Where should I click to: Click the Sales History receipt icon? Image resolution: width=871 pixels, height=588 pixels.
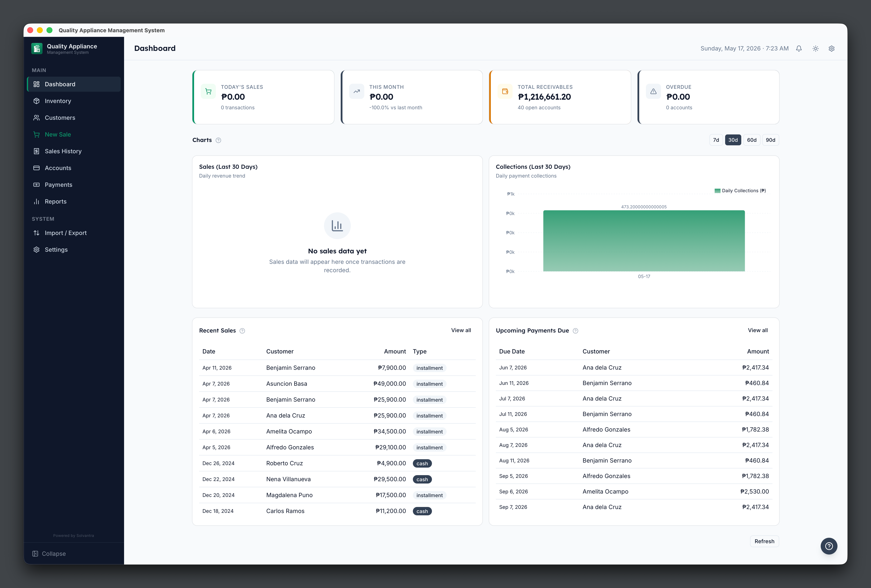pos(36,151)
